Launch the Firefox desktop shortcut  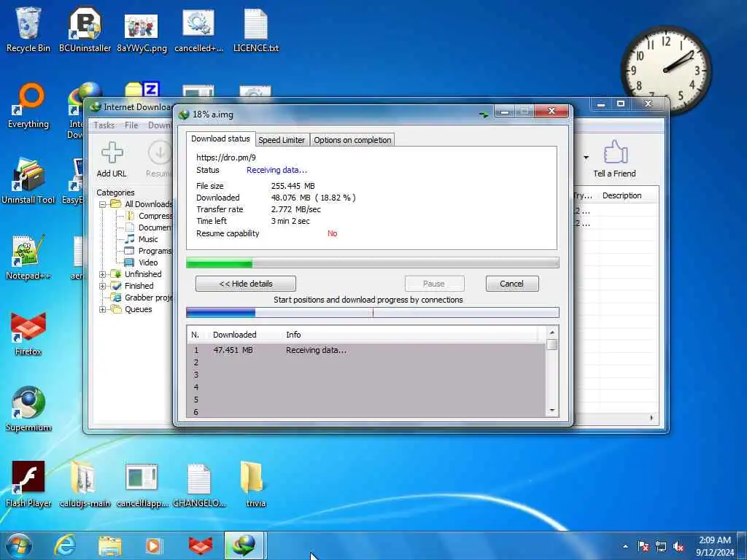click(28, 333)
